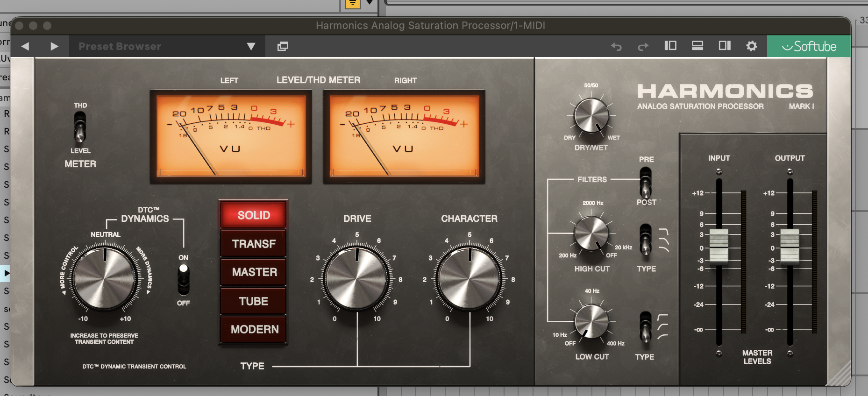Click the 'MASTER LEVELS' label
868x396 pixels.
coord(757,357)
